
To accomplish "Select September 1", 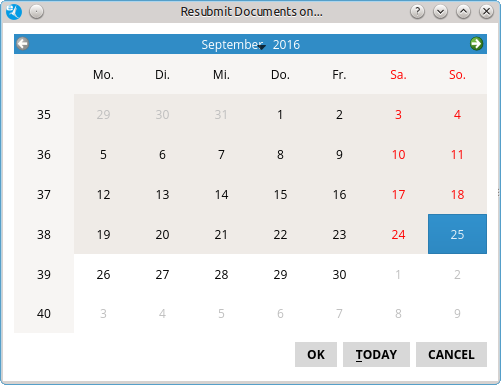I will tap(280, 114).
